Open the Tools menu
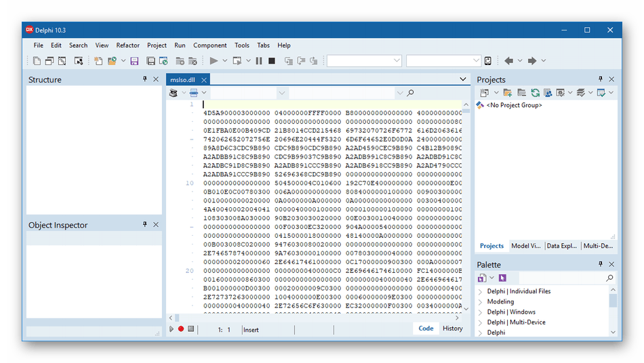The height and width of the screenshot is (363, 644). 242,45
